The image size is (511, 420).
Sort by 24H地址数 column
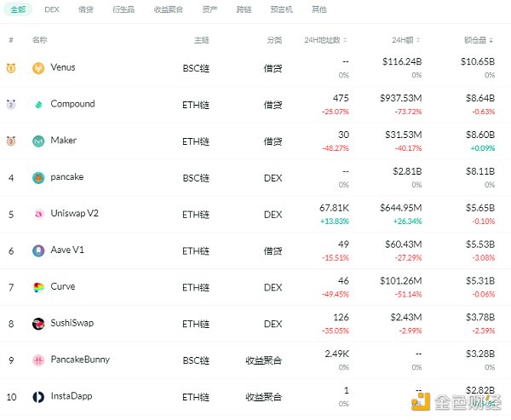pyautogui.click(x=325, y=40)
